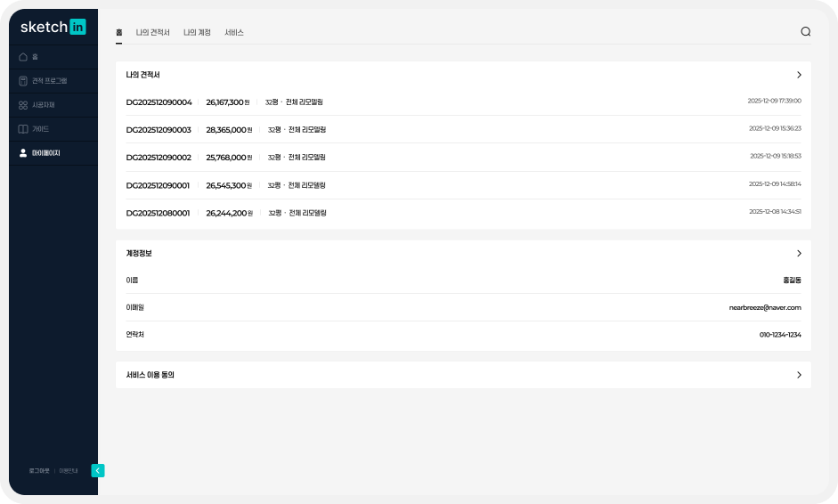Image resolution: width=838 pixels, height=504 pixels.
Task: Click the email nearbreeze@naver.com
Action: pyautogui.click(x=765, y=308)
